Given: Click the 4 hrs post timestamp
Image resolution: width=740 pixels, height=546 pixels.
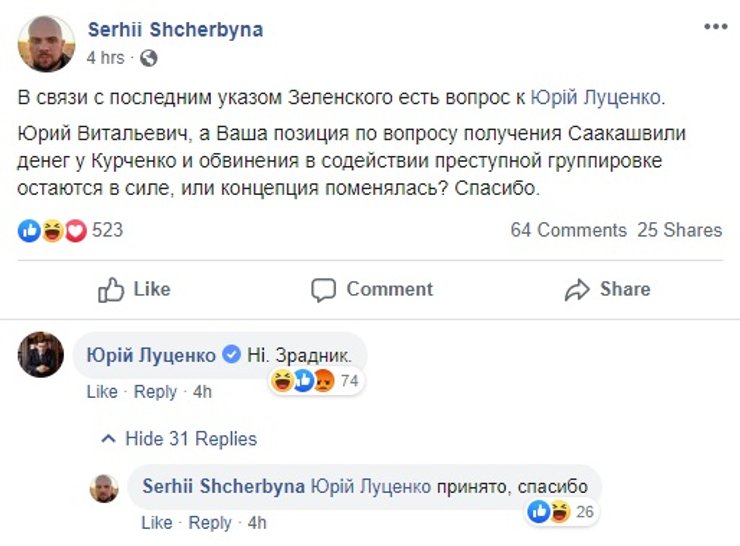Looking at the screenshot, I should (x=105, y=58).
